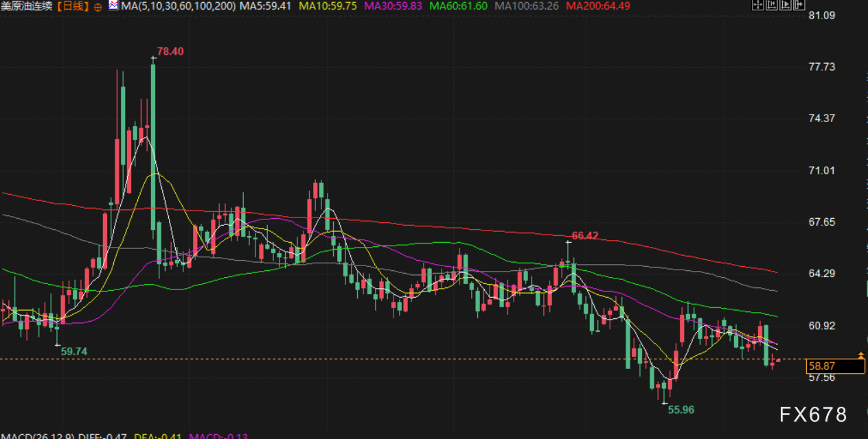This screenshot has width=868, height=439.
Task: Click the FX678 watermark logo
Action: click(x=813, y=415)
